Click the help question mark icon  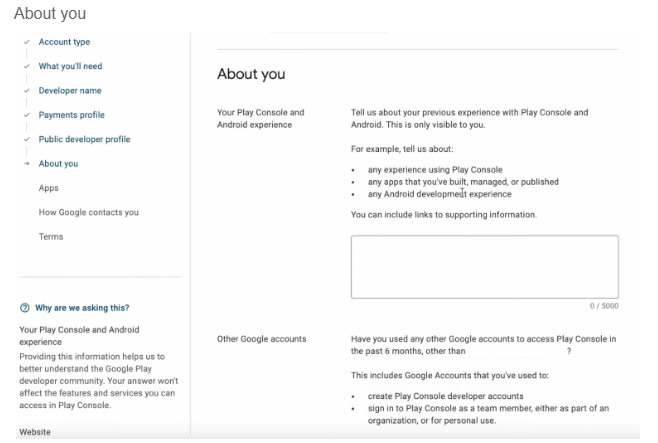[x=24, y=308]
